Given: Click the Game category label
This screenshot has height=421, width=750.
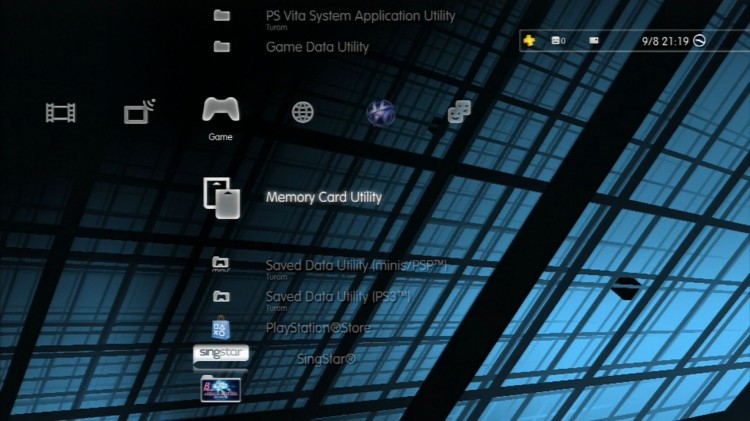Looking at the screenshot, I should [x=221, y=137].
